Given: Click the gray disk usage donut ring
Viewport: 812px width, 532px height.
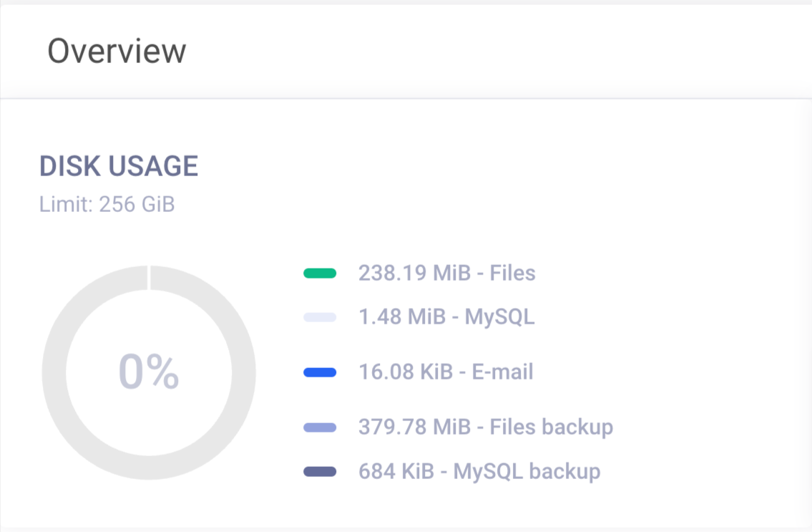Looking at the screenshot, I should pyautogui.click(x=54, y=372).
